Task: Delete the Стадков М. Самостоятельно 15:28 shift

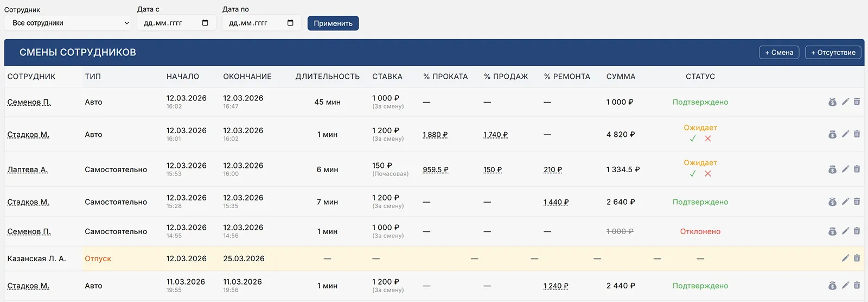Action: tap(857, 202)
